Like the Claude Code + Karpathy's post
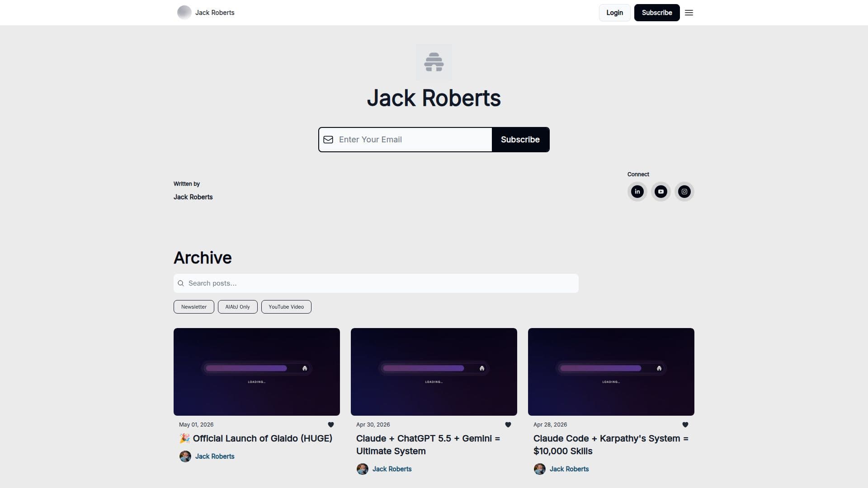Screen dimensions: 868x488 point(685,425)
